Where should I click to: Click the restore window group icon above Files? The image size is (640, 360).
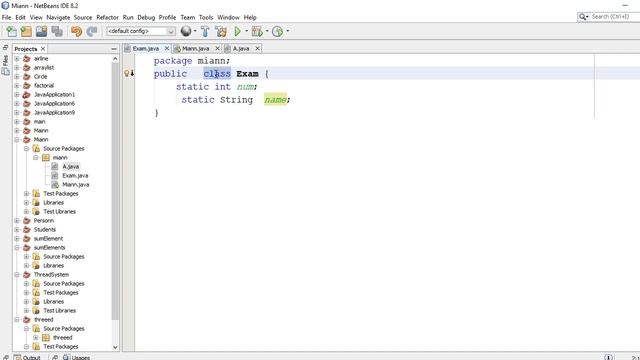(5, 47)
